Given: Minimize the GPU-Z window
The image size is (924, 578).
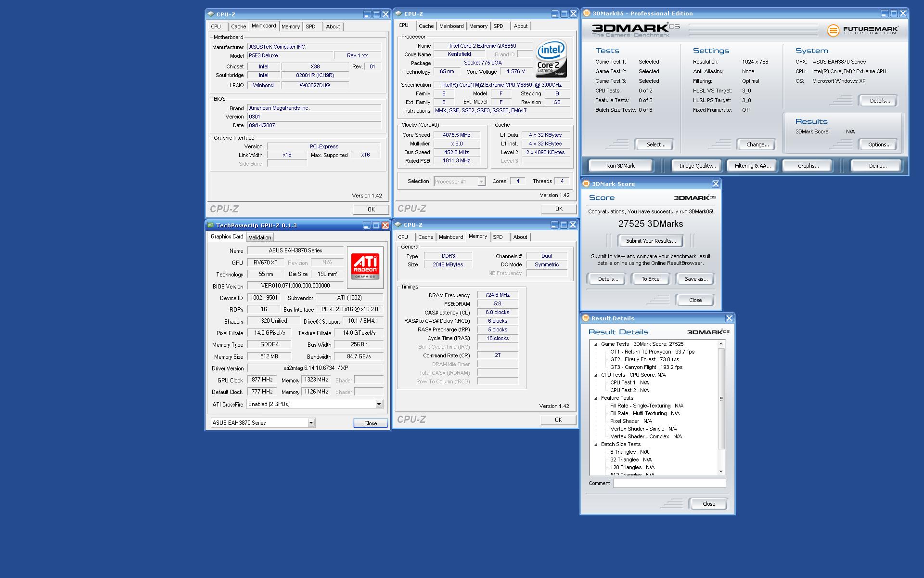Looking at the screenshot, I should [367, 225].
